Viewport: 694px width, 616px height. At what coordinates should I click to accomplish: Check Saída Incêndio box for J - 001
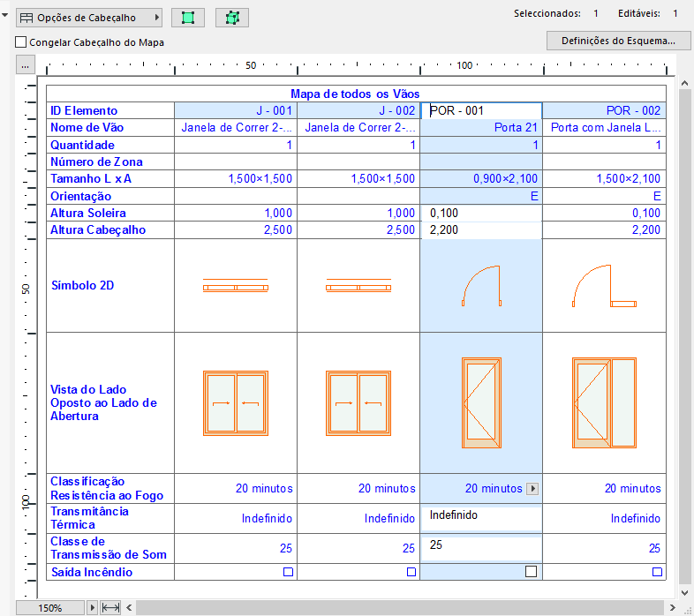click(288, 572)
